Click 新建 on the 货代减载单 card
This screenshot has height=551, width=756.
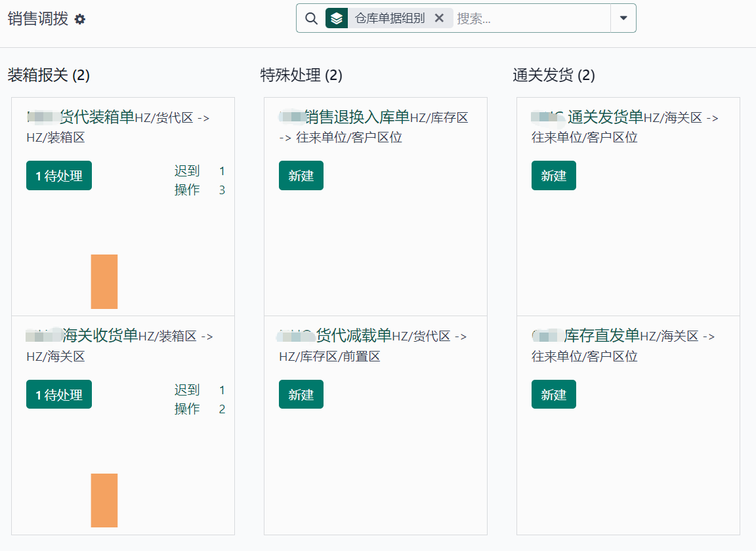(x=301, y=394)
